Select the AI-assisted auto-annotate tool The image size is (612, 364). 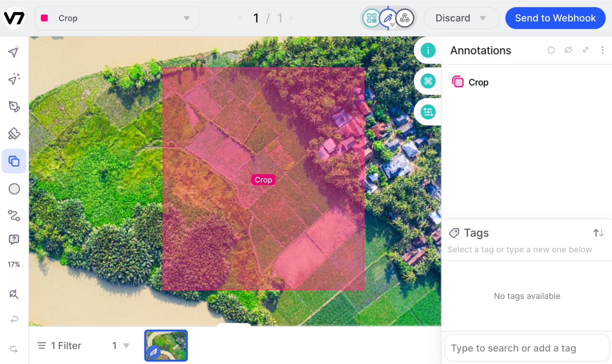point(14,80)
